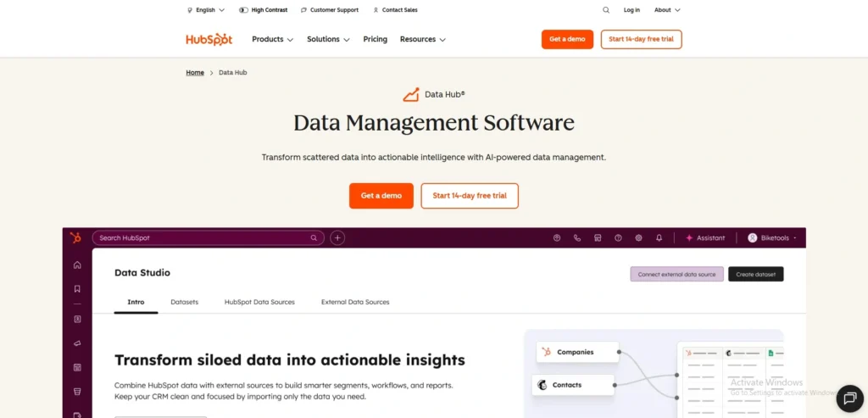Click the Log in link

(x=632, y=10)
